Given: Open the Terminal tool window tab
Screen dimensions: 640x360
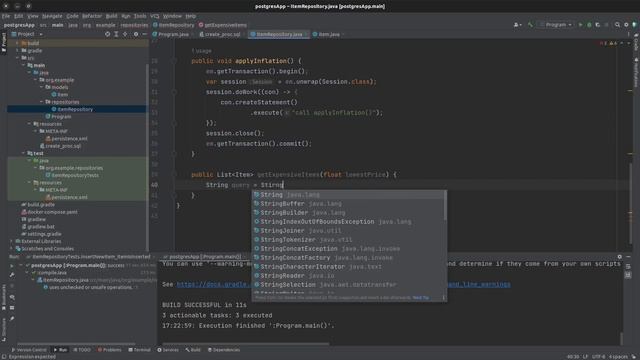Looking at the screenshot, I should point(139,350).
